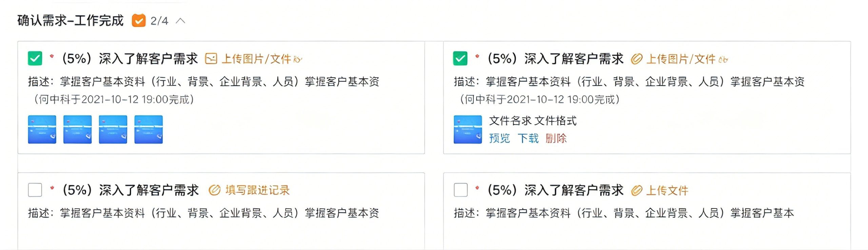Viewport: 868px width, 250px height.
Task: Open the last thumbnail in the four-image row
Action: pyautogui.click(x=149, y=129)
